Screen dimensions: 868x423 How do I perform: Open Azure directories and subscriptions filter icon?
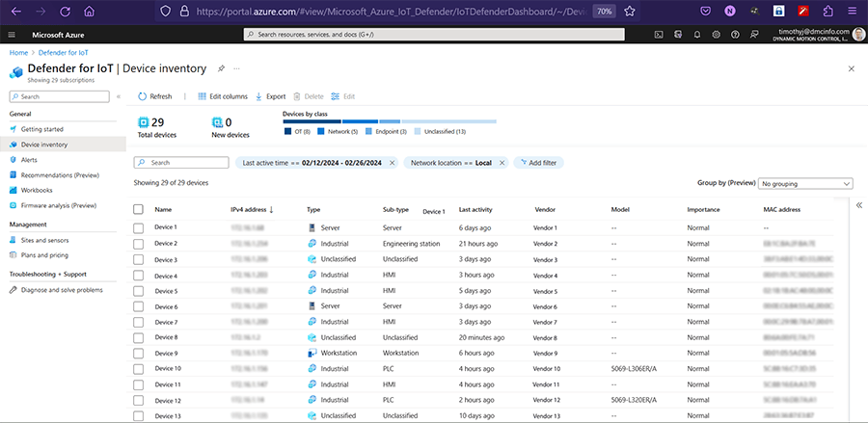click(678, 35)
